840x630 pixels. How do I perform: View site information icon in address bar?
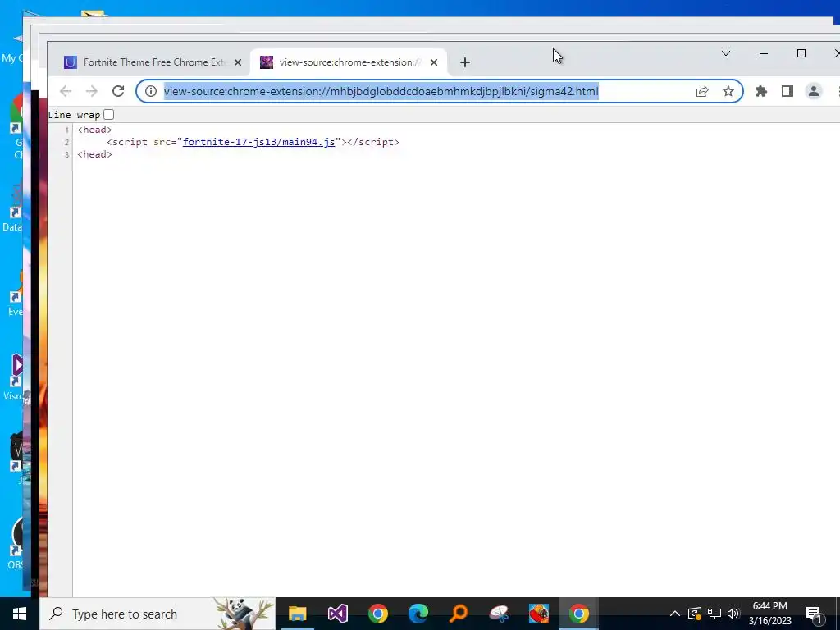(151, 91)
